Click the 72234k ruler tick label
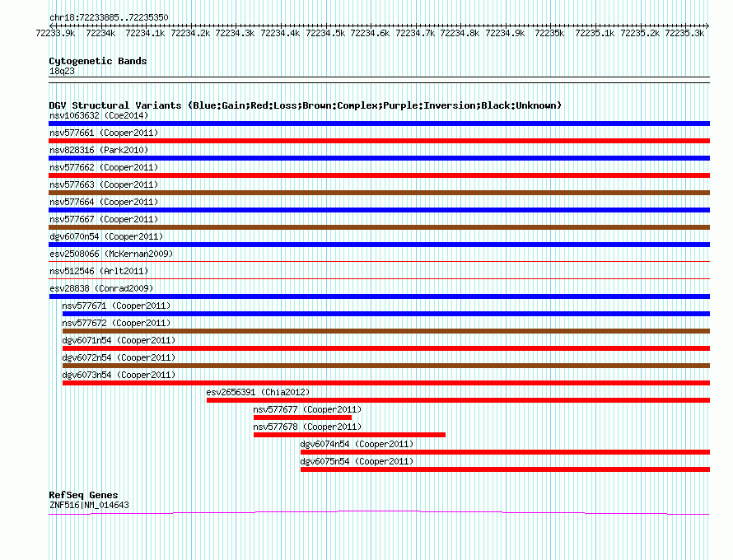 click(100, 33)
